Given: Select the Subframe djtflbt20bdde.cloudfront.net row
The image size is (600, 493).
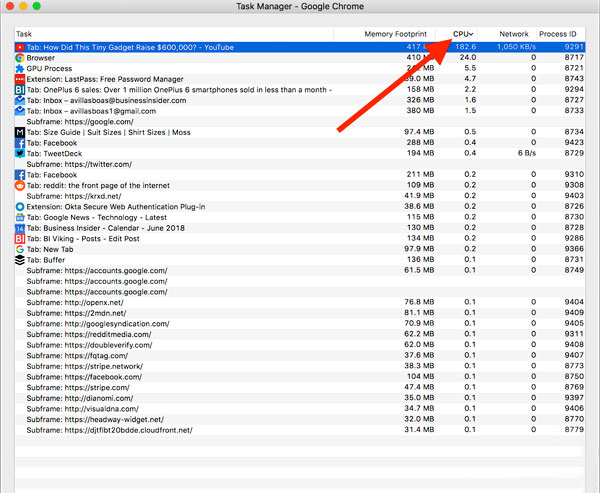Looking at the screenshot, I should pyautogui.click(x=300, y=430).
